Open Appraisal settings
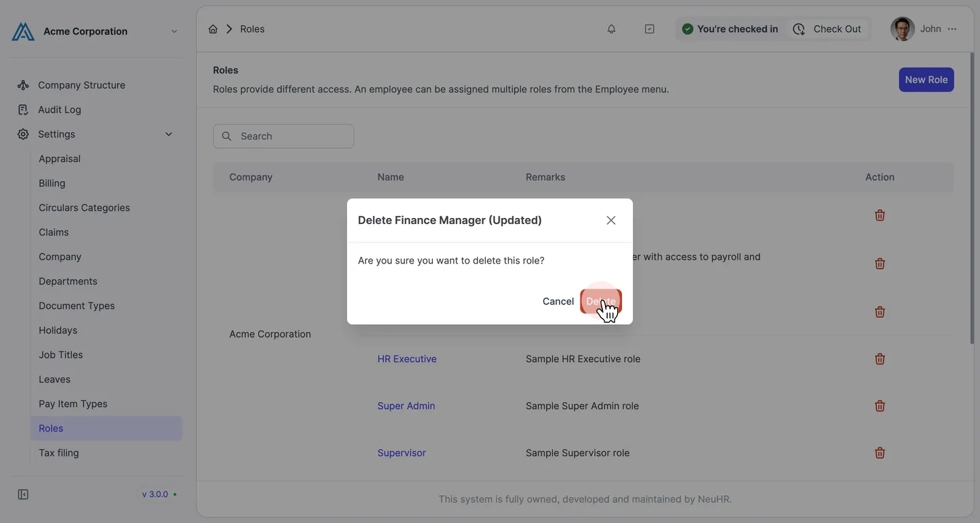980x523 pixels. coord(60,159)
